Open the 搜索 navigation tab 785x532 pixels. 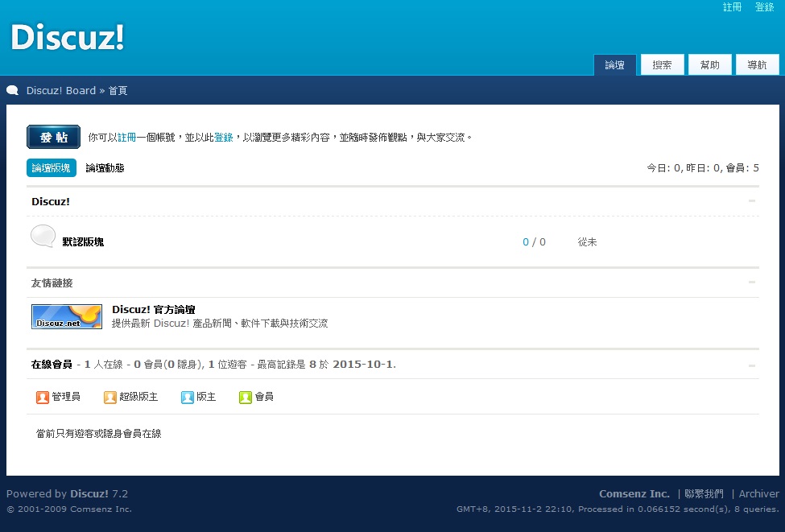pos(663,65)
